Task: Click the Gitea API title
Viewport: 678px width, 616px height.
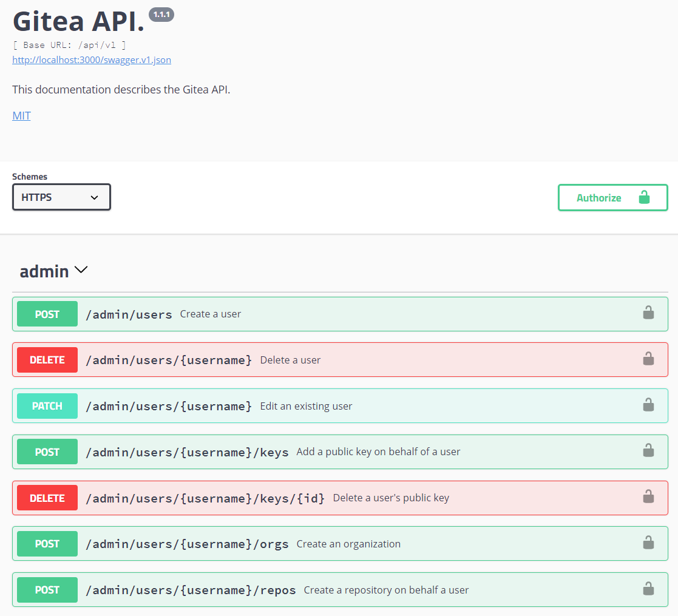Action: click(x=78, y=21)
